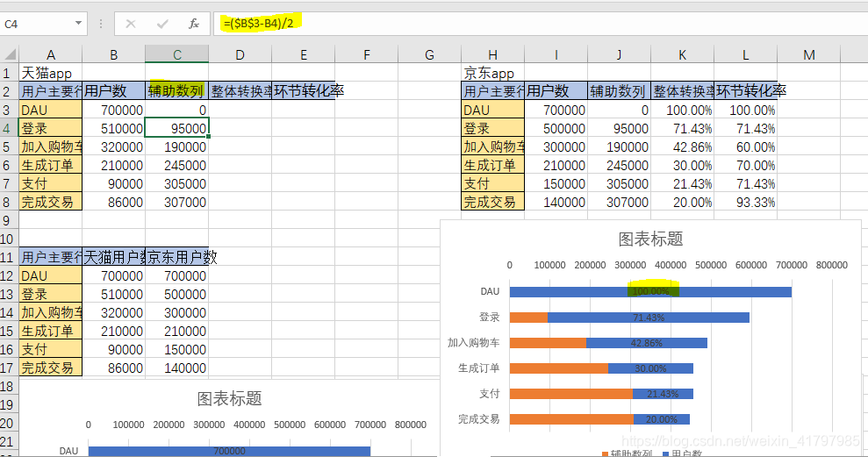Click cell C16 with value 150000
This screenshot has width=868, height=457.
tap(177, 349)
